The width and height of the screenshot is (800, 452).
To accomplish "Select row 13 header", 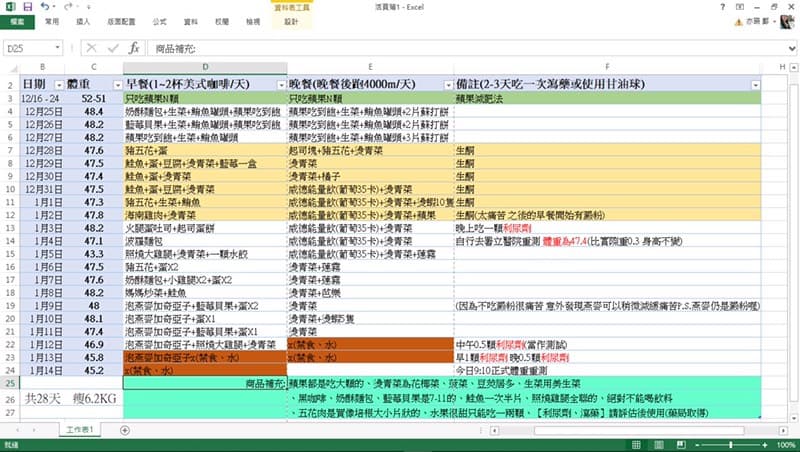I will (x=10, y=228).
